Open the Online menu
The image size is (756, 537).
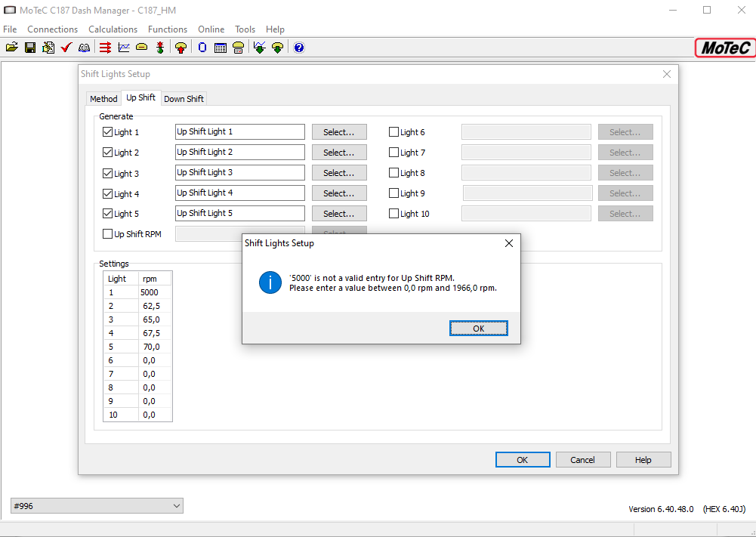click(211, 29)
